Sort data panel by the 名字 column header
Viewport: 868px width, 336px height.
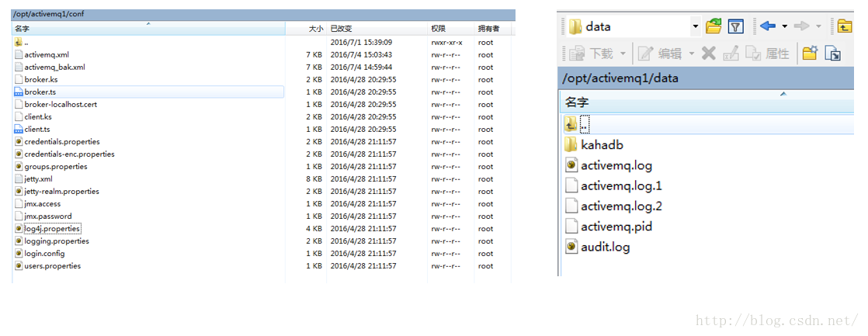pos(707,102)
